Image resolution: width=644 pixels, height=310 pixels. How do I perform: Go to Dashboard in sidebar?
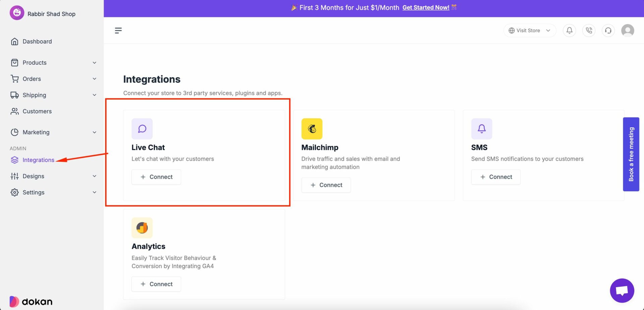click(37, 42)
